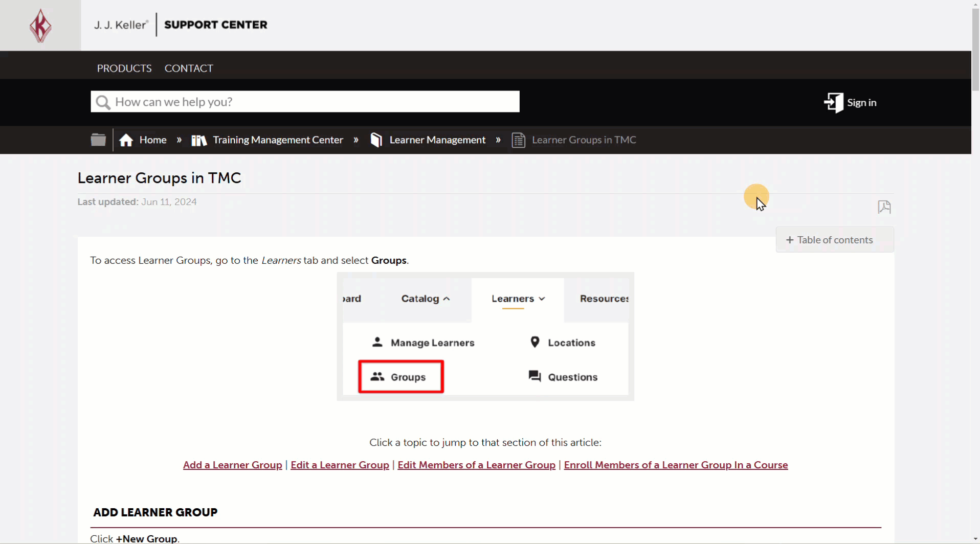Viewport: 980px width, 544px height.
Task: Open the PRODUCTS menu
Action: (x=124, y=69)
